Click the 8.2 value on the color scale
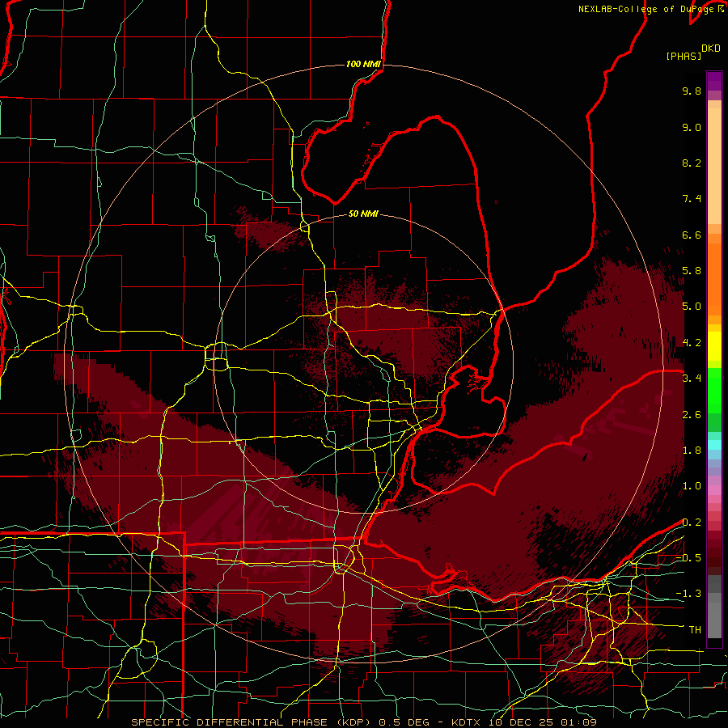 pyautogui.click(x=692, y=163)
